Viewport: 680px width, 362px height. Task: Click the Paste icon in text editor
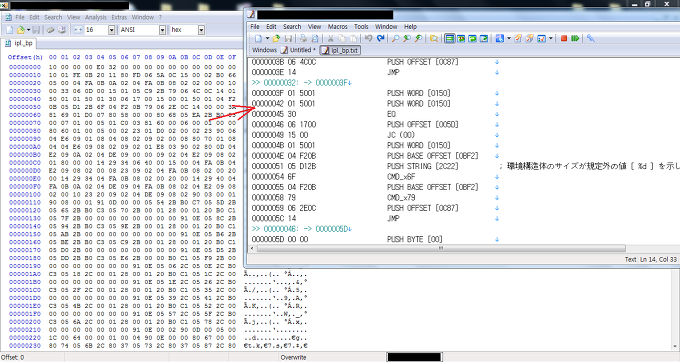coord(353,39)
